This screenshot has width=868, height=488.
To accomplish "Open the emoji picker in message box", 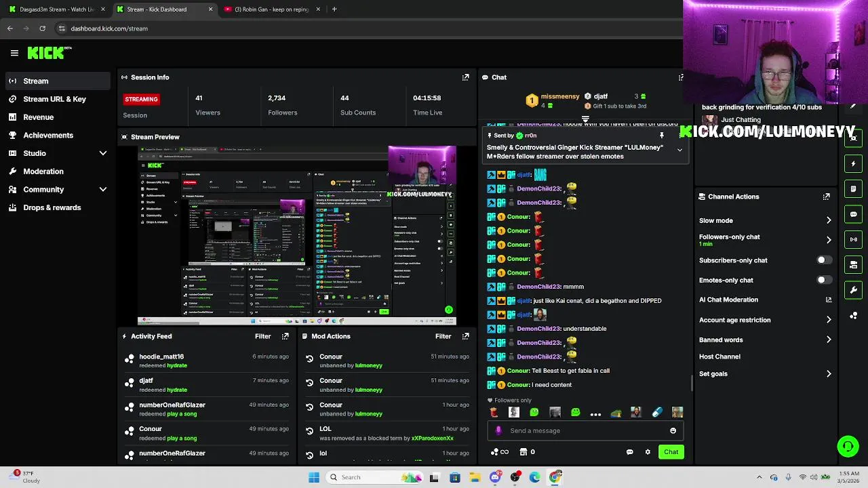I will click(673, 430).
